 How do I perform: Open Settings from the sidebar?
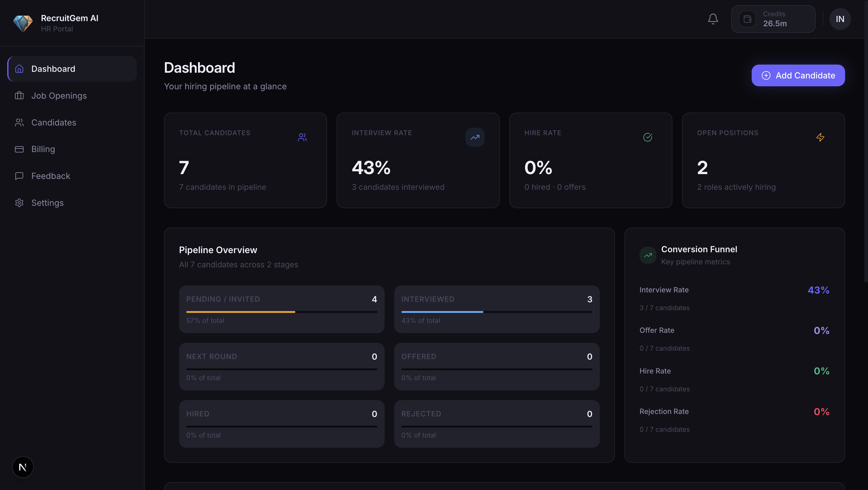(x=47, y=203)
